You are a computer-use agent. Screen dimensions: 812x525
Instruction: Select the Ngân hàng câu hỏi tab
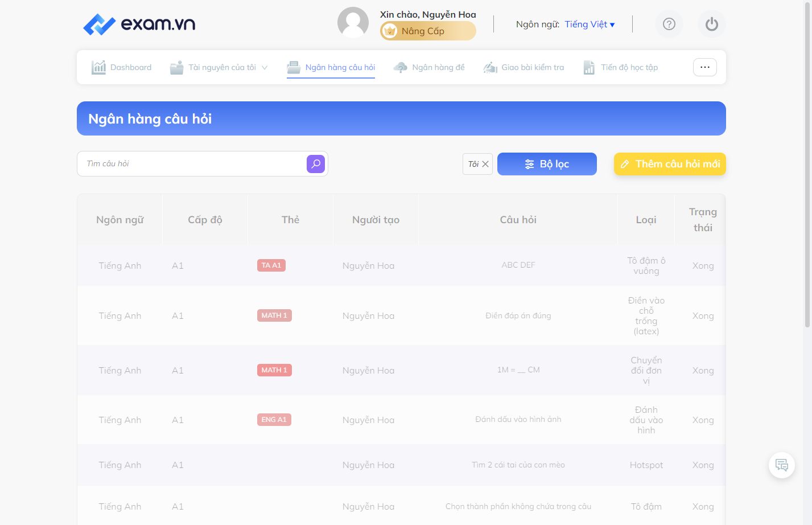[331, 67]
